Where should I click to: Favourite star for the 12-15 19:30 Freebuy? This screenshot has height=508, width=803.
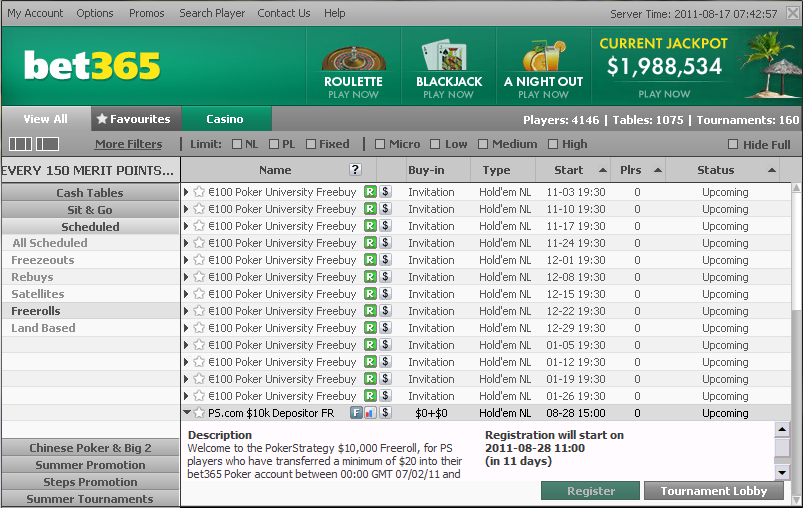click(x=199, y=294)
